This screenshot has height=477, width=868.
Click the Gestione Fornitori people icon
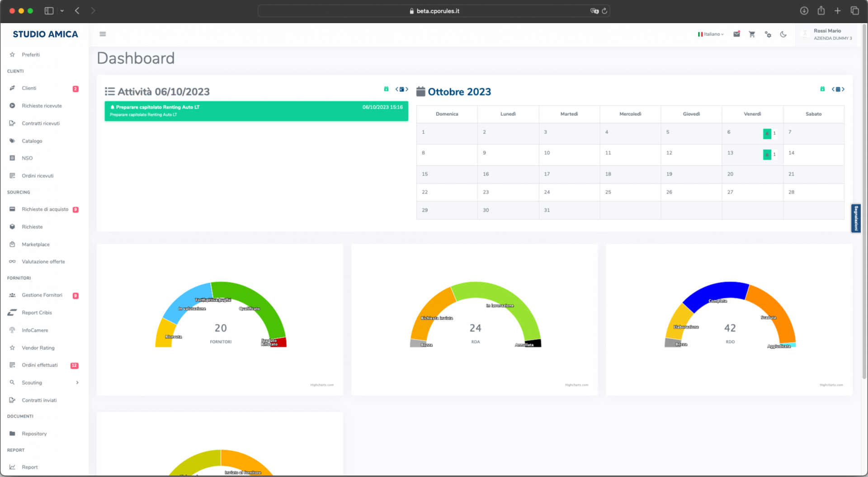12,295
